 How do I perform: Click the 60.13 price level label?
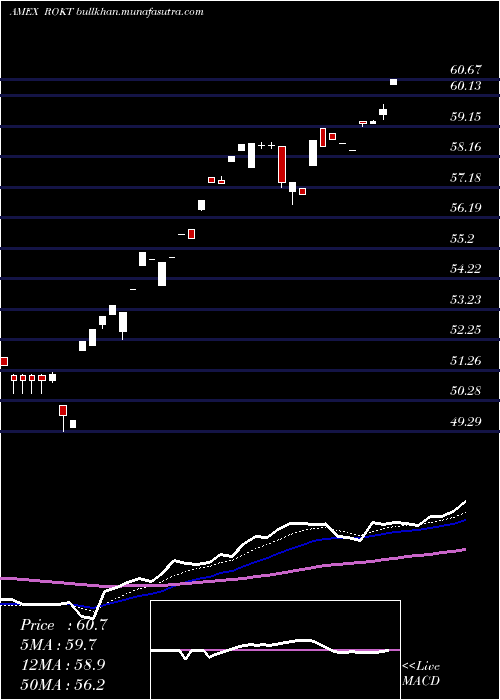coord(466,86)
